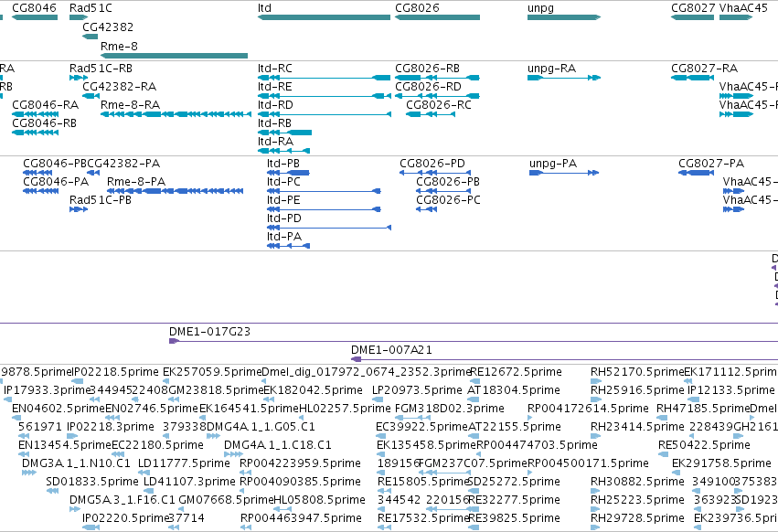Select EST RP004172614.5prime

pos(588,409)
